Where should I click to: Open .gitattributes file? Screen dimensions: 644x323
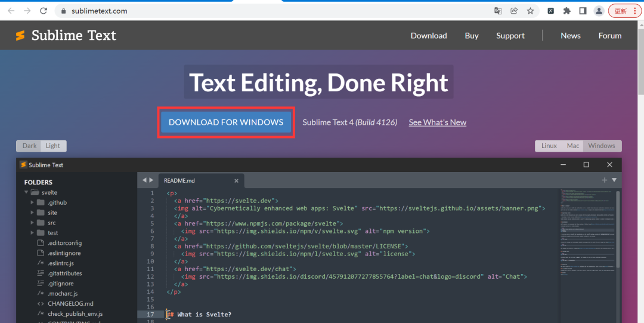tap(64, 273)
